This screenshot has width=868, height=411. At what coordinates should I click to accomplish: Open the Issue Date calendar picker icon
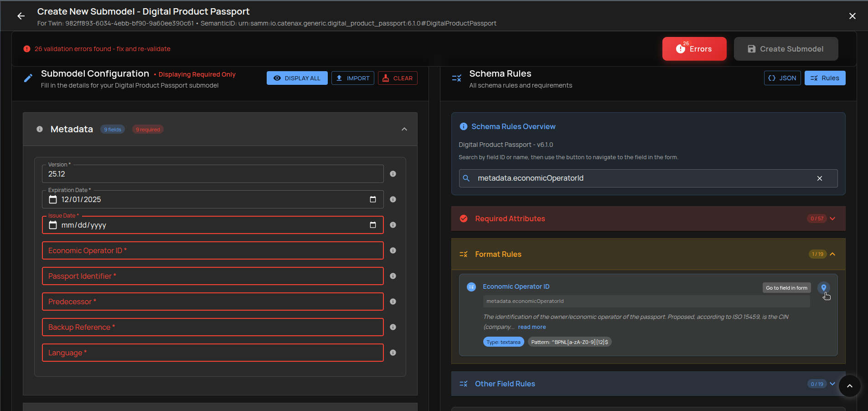[x=373, y=225]
